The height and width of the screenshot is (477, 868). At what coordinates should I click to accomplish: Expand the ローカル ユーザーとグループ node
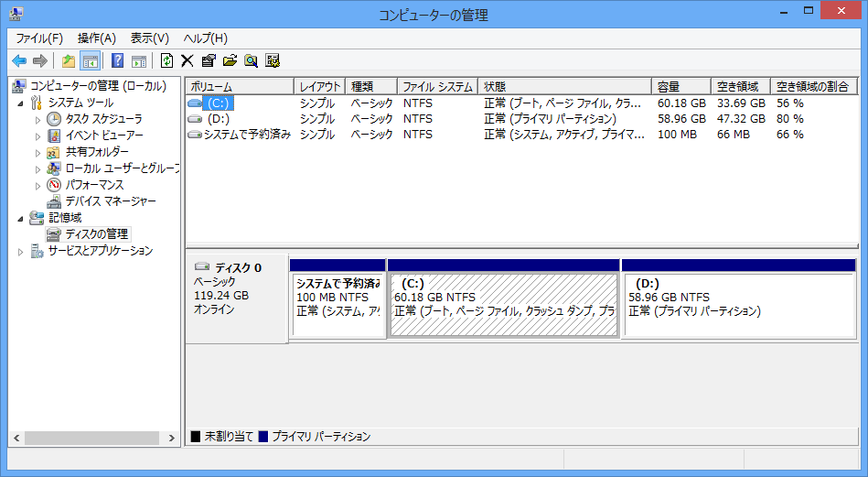38,169
